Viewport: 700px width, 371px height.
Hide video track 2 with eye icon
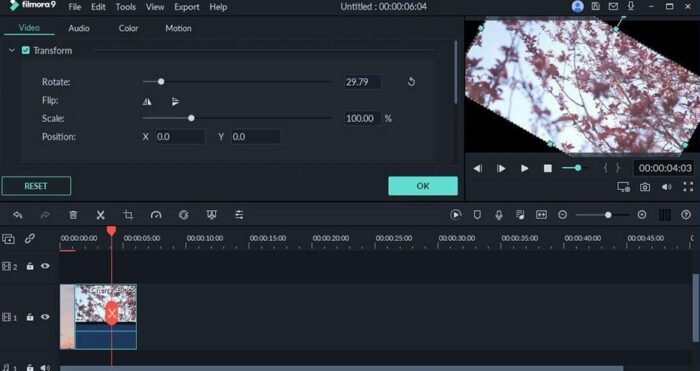click(x=45, y=266)
